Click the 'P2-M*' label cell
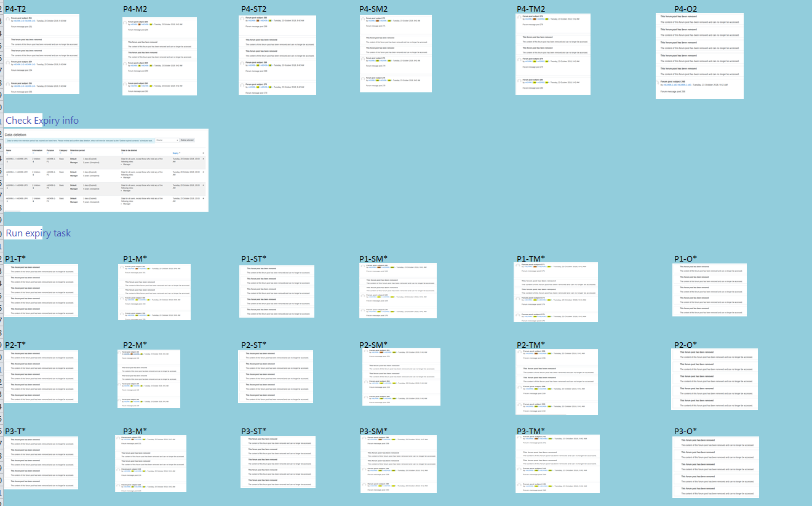 click(x=135, y=345)
